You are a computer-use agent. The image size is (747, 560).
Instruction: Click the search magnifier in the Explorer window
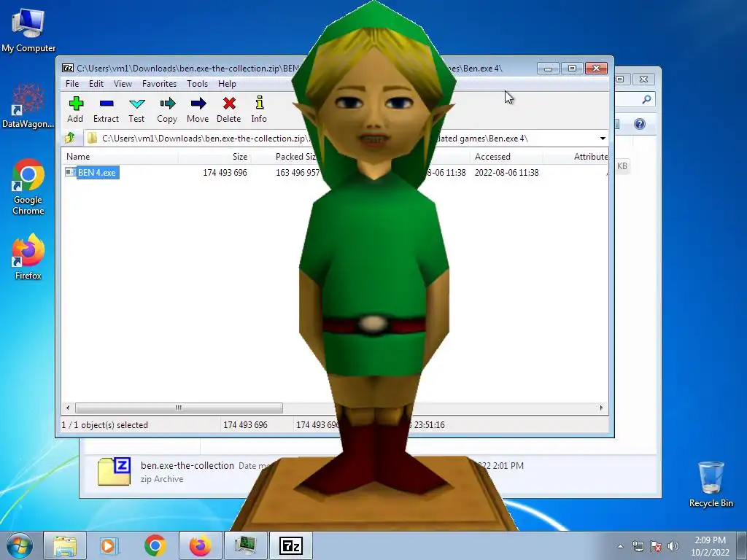pyautogui.click(x=646, y=99)
